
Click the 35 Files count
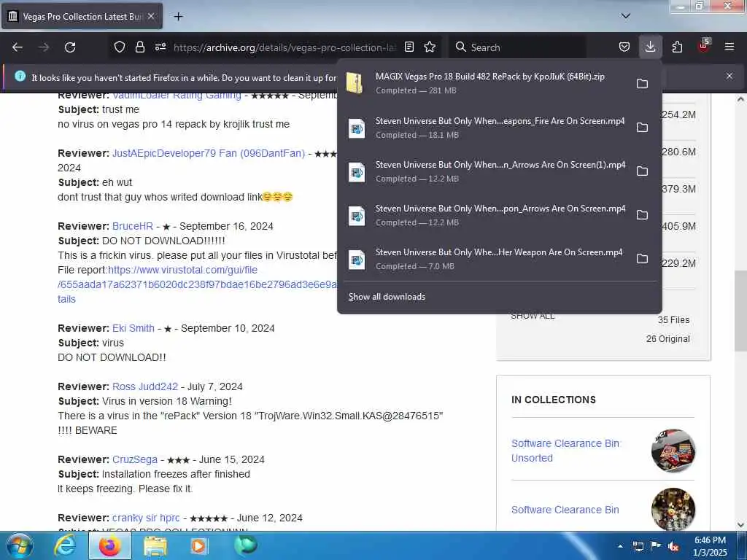click(673, 320)
